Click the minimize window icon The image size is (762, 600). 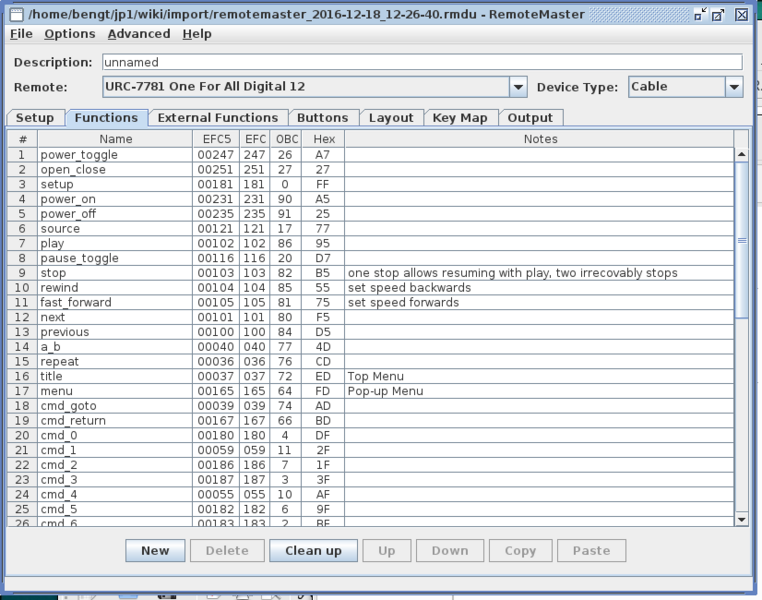click(x=700, y=15)
